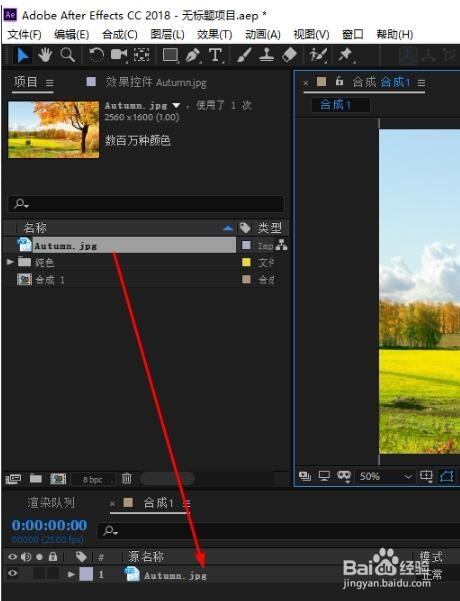460x601 pixels.
Task: Click the monitor primary viewer icon
Action: (x=324, y=476)
